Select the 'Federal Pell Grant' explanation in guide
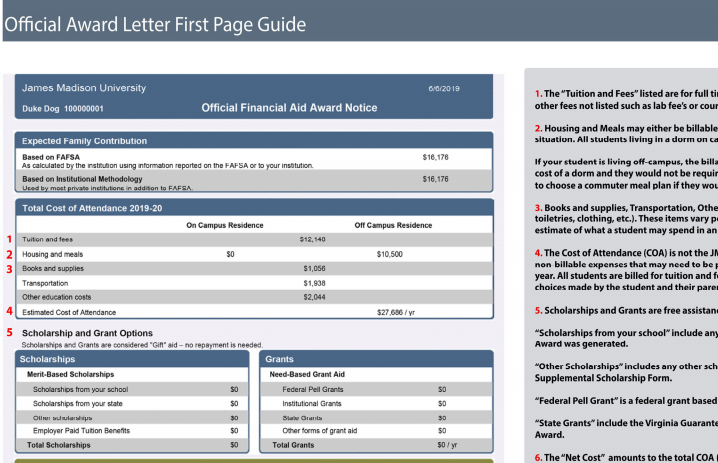Screen dimensions: 718x463 click(x=626, y=401)
